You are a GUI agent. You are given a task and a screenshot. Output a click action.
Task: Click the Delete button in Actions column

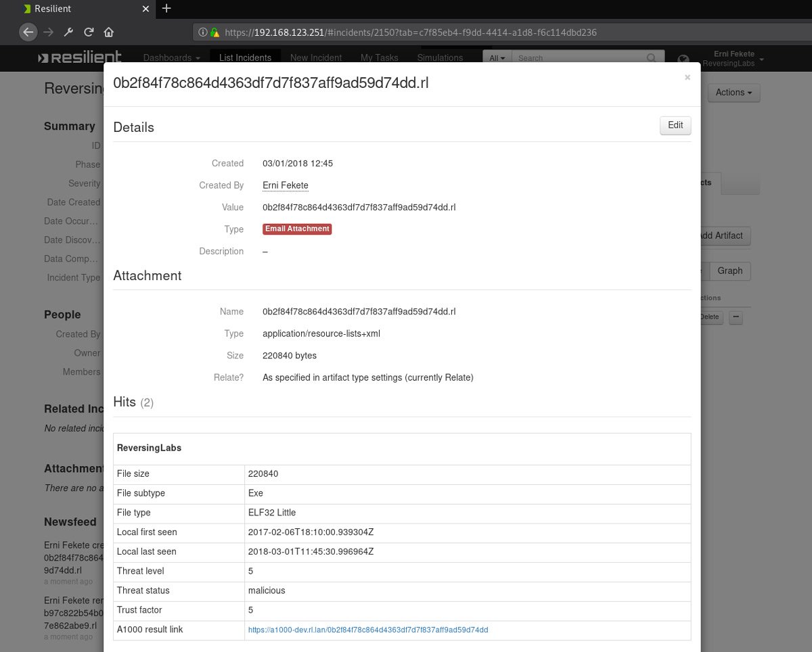coord(711,317)
